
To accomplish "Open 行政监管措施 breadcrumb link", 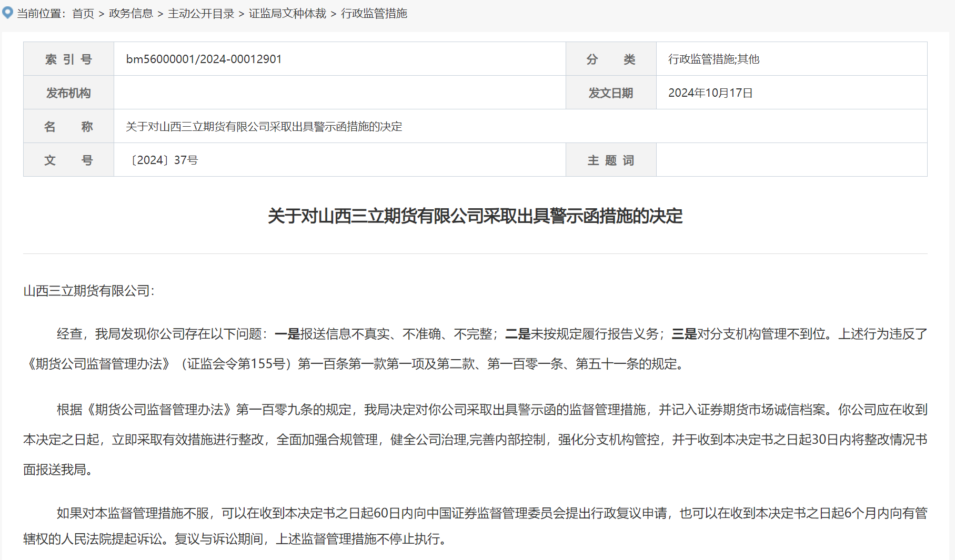I will tap(374, 14).
